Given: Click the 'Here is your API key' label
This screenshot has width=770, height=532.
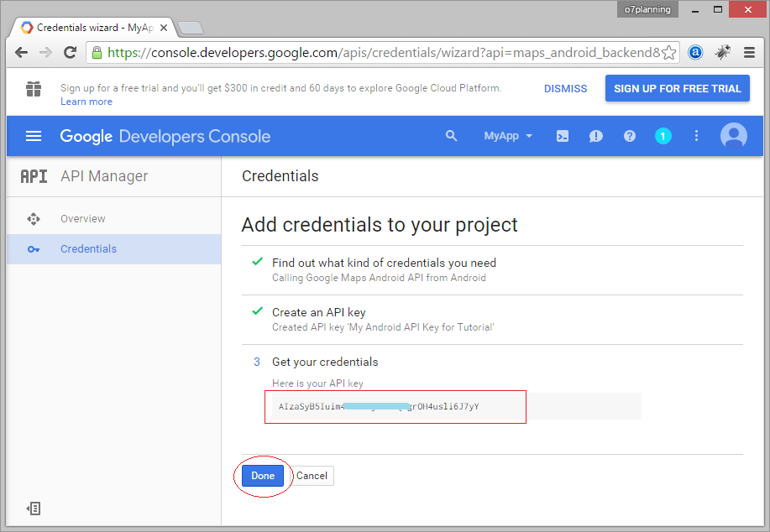Looking at the screenshot, I should coord(317,383).
